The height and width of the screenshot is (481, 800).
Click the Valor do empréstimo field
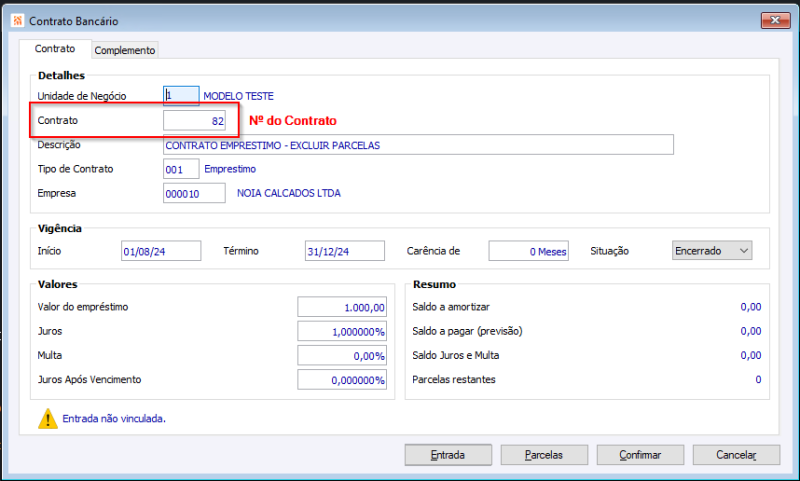point(342,307)
